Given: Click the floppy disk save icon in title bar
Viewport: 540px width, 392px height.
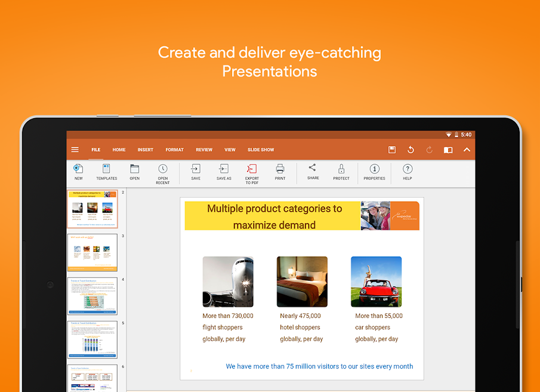Looking at the screenshot, I should [x=392, y=150].
